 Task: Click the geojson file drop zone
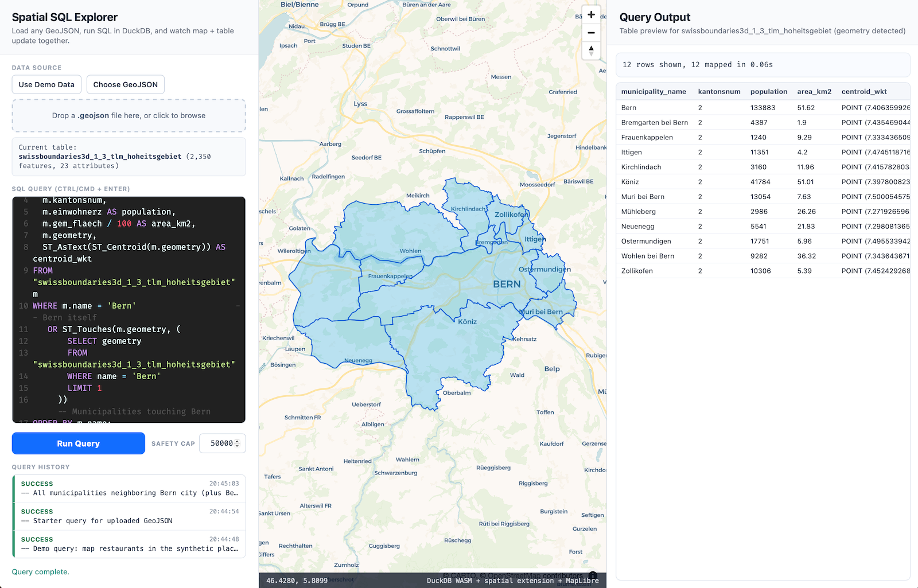(x=129, y=115)
